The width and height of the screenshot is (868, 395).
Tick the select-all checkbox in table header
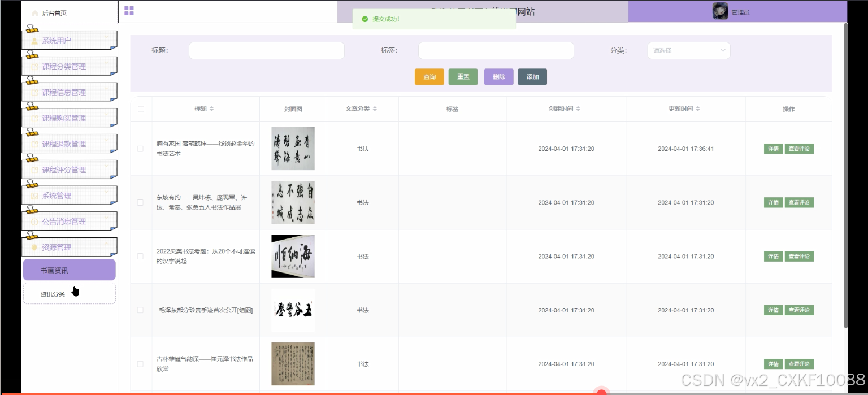(x=141, y=109)
